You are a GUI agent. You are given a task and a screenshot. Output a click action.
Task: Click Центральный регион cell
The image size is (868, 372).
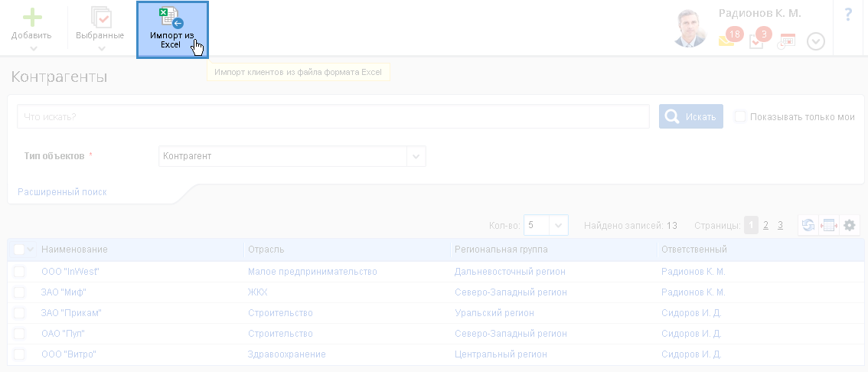(501, 354)
